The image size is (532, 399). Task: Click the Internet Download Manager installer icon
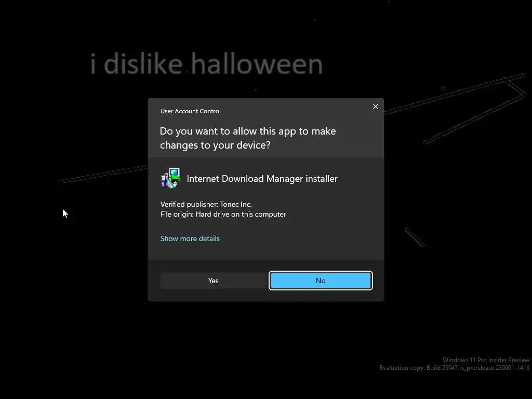(x=170, y=178)
